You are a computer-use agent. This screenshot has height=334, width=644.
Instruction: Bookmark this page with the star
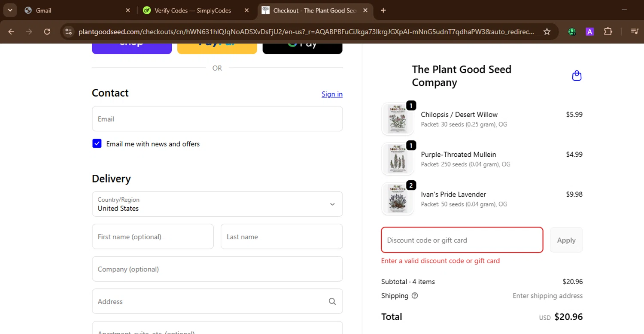547,31
